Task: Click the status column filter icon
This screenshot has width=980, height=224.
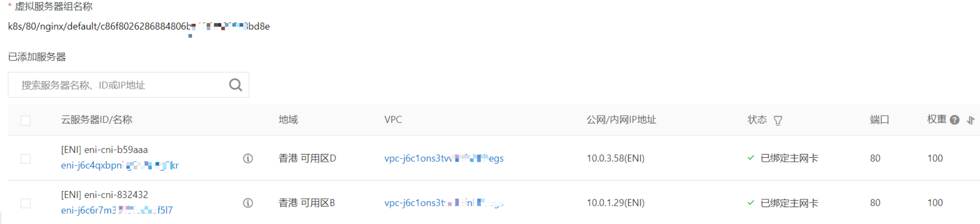Action: pyautogui.click(x=778, y=120)
